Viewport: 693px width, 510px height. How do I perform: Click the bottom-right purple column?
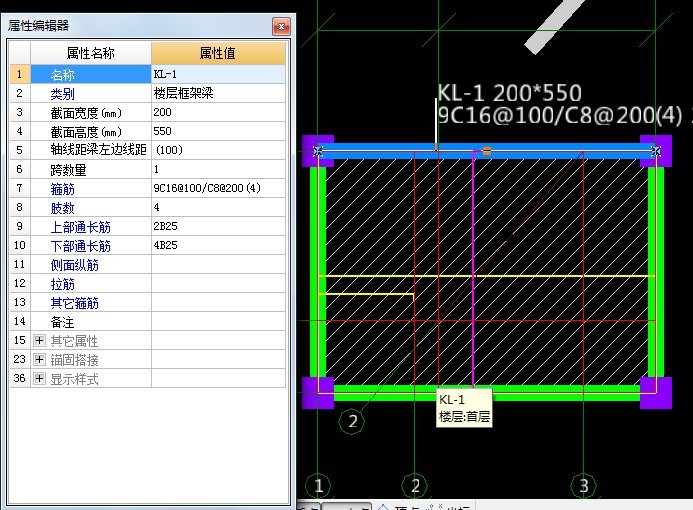656,393
